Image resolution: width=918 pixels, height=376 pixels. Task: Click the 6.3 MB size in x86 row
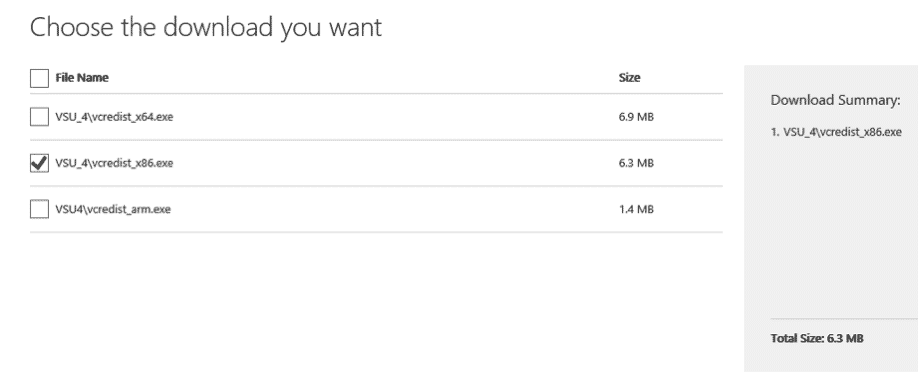636,163
